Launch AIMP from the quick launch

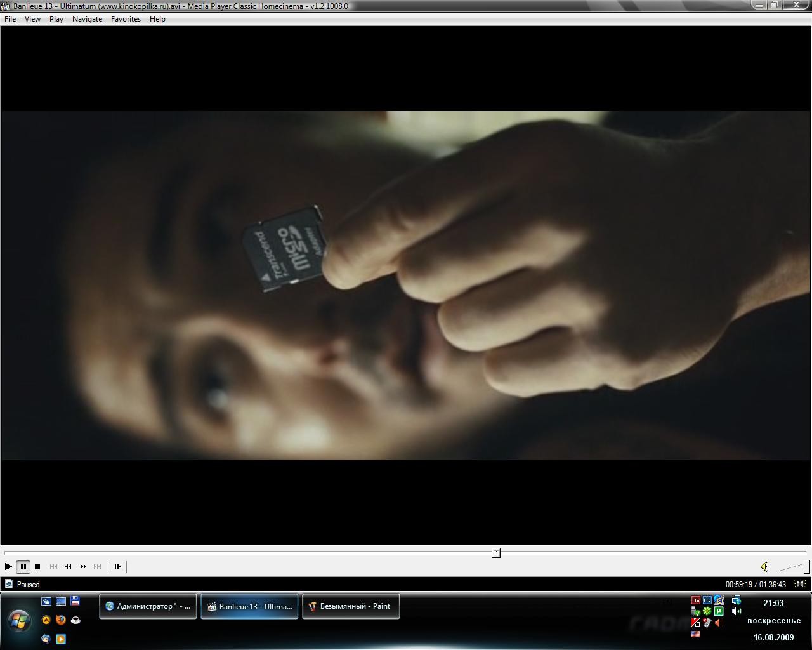[46, 620]
